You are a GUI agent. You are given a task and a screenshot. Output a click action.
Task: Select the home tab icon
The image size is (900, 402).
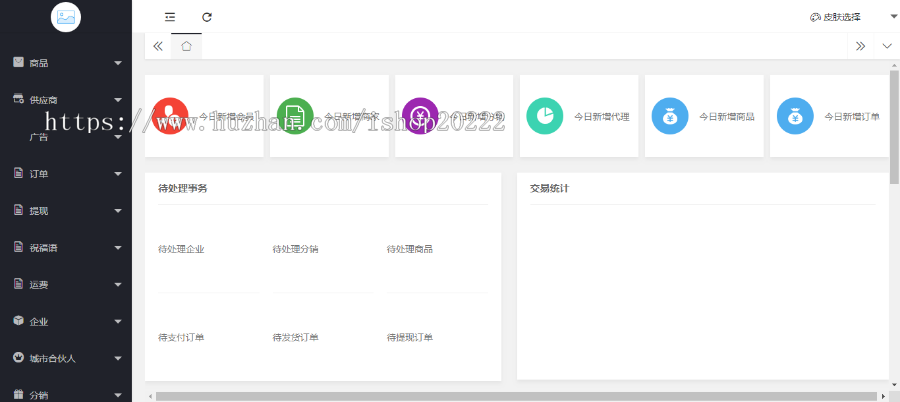187,47
